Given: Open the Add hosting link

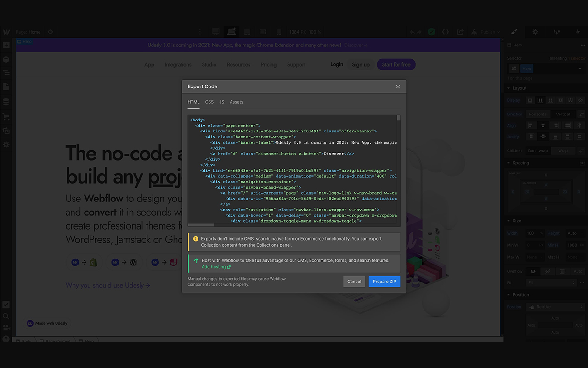Looking at the screenshot, I should (214, 266).
